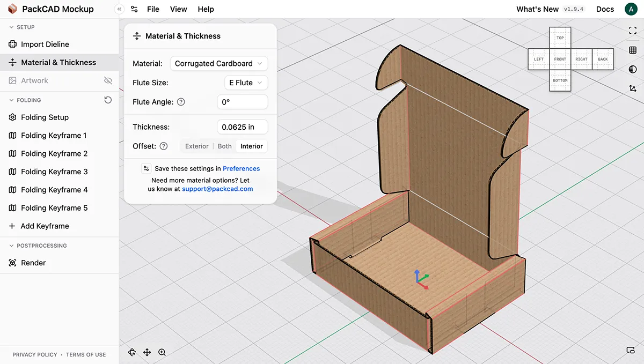644x364 pixels.
Task: Reset folding with the circular arrow icon
Action: 108,100
